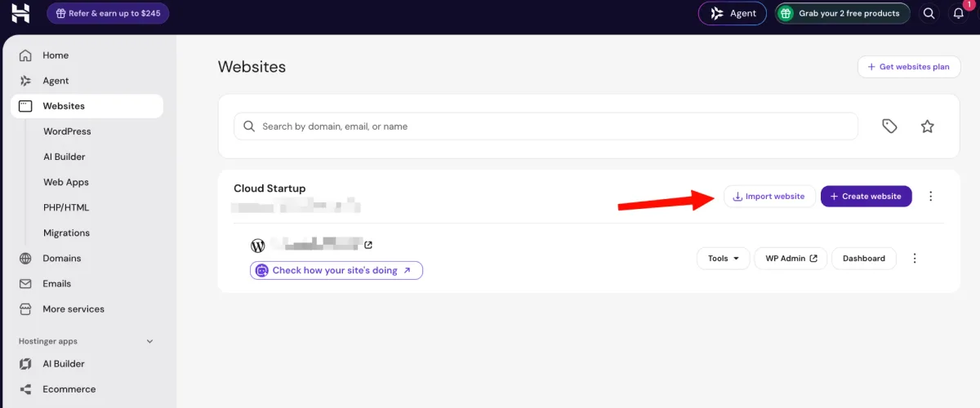Expand the Tools dropdown

pyautogui.click(x=723, y=259)
